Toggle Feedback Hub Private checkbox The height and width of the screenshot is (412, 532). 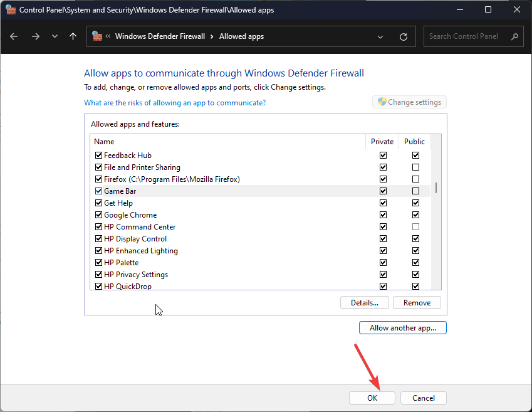(383, 156)
